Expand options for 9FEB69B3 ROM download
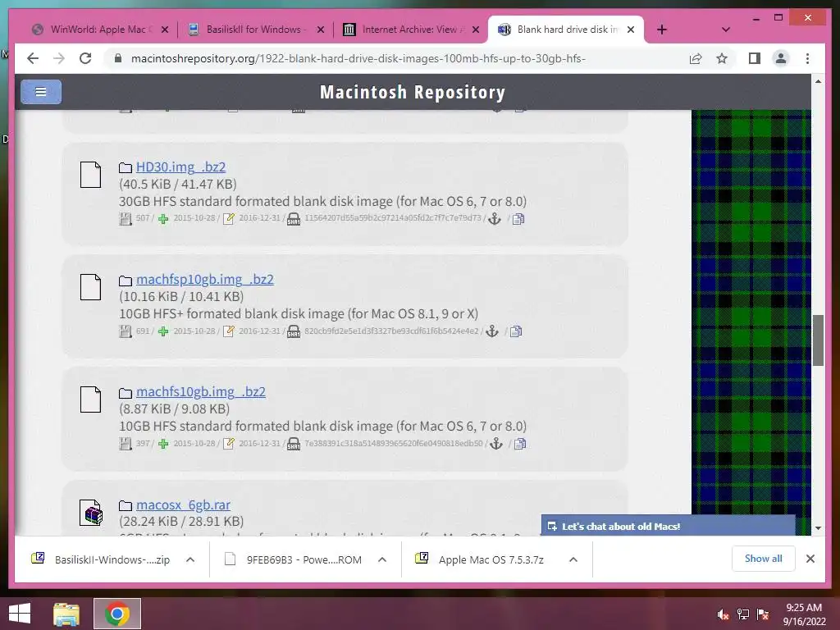 pos(382,559)
